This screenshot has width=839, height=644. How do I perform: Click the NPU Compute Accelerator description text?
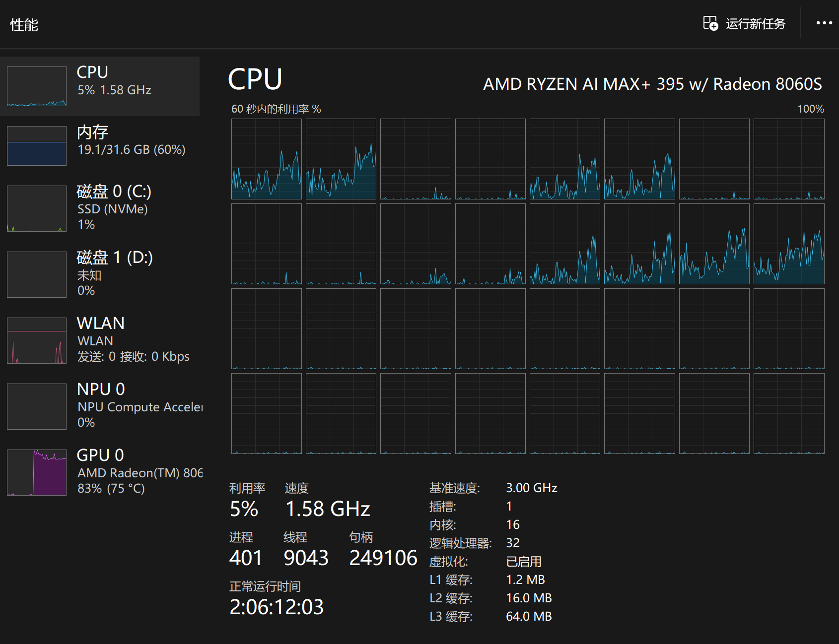pos(140,407)
